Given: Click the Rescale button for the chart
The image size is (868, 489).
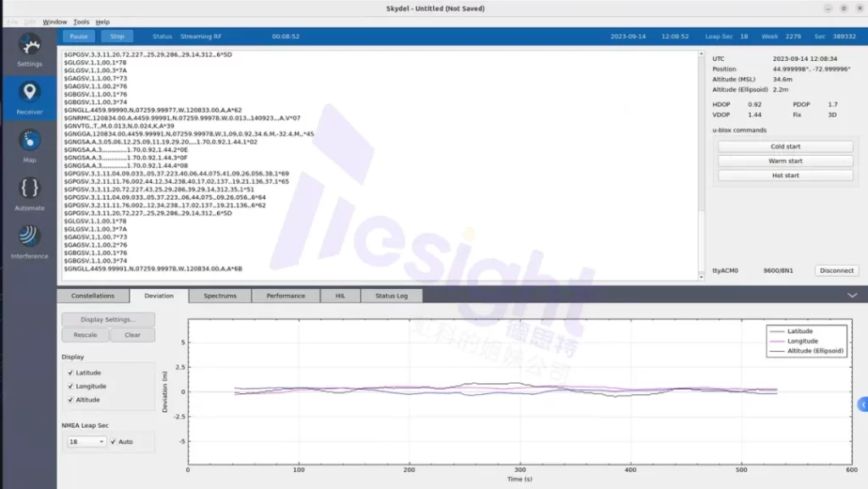Looking at the screenshot, I should click(x=84, y=335).
